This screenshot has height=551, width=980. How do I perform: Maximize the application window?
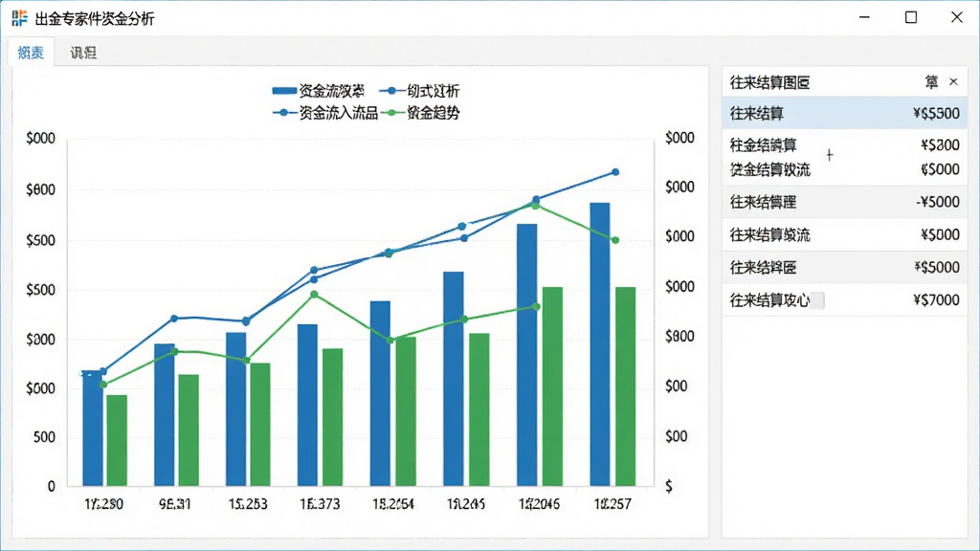click(x=911, y=17)
